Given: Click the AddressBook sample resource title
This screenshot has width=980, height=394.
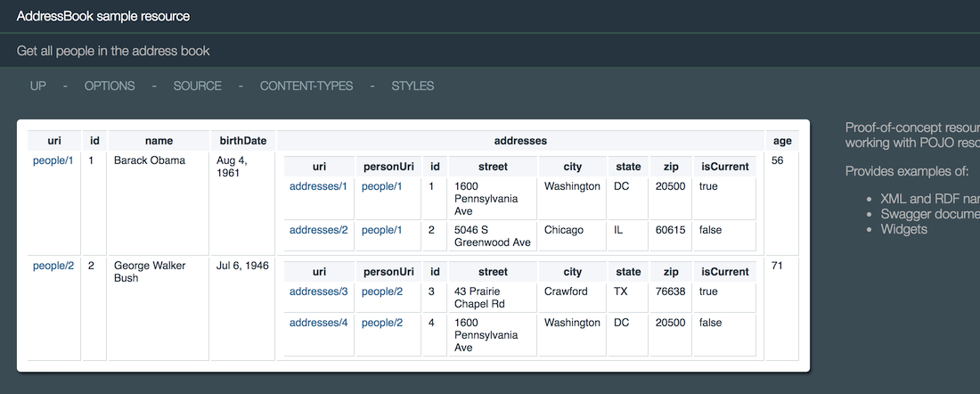Looking at the screenshot, I should click(x=102, y=16).
